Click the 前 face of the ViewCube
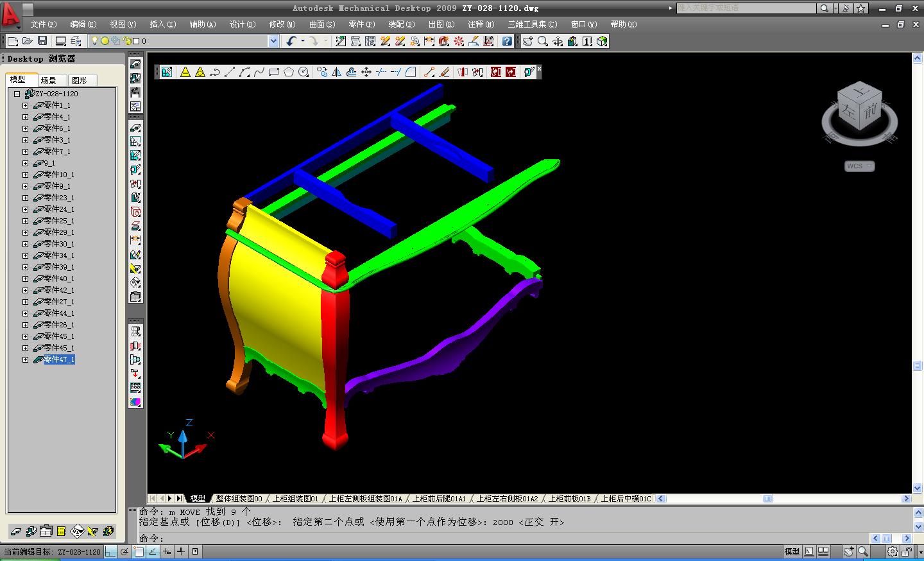 (870, 112)
